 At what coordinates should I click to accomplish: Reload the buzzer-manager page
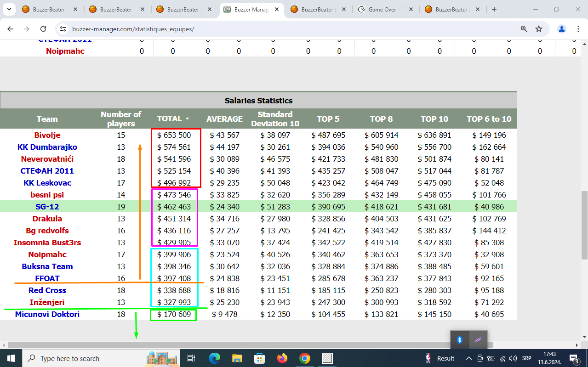tap(43, 29)
